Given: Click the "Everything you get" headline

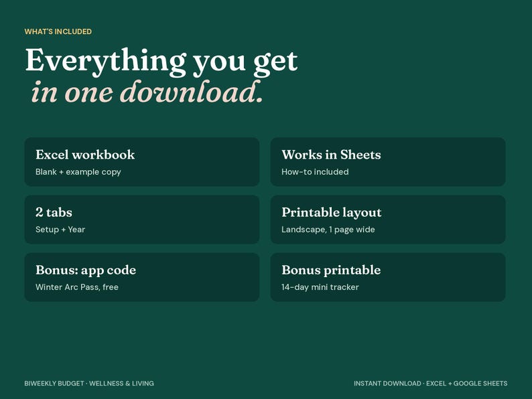Looking at the screenshot, I should point(161,62).
